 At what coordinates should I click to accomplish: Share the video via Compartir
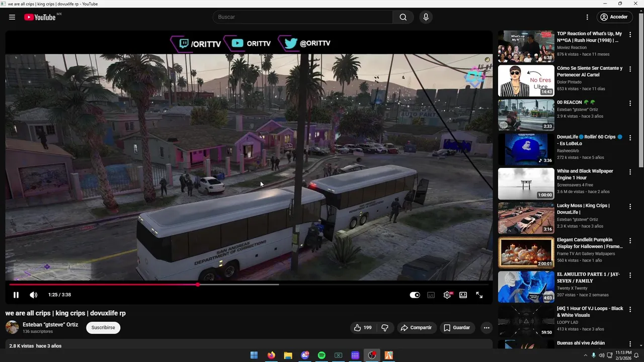point(416,328)
